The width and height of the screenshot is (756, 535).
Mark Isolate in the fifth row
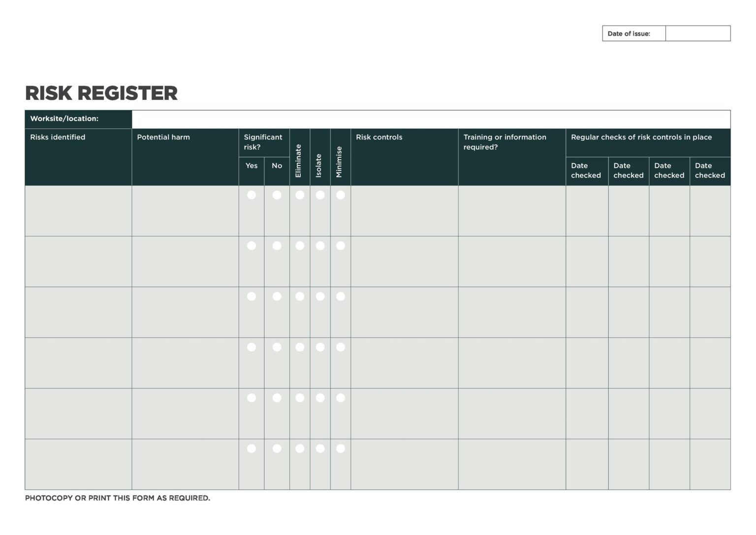tap(319, 398)
